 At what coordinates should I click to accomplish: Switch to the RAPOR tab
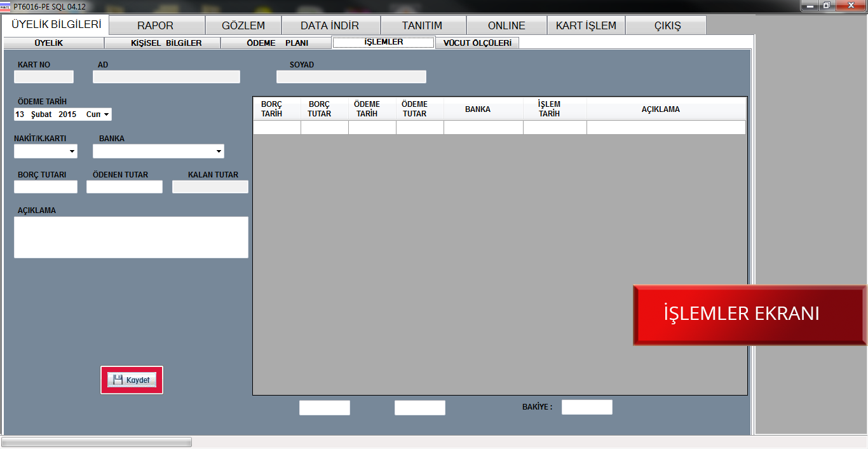click(x=156, y=25)
